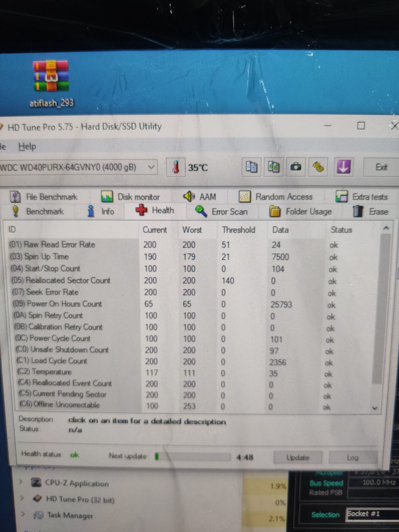This screenshot has height=532, width=399.
Task: Open the Socket #1 selection dropdown in CPU-Z
Action: point(372,514)
